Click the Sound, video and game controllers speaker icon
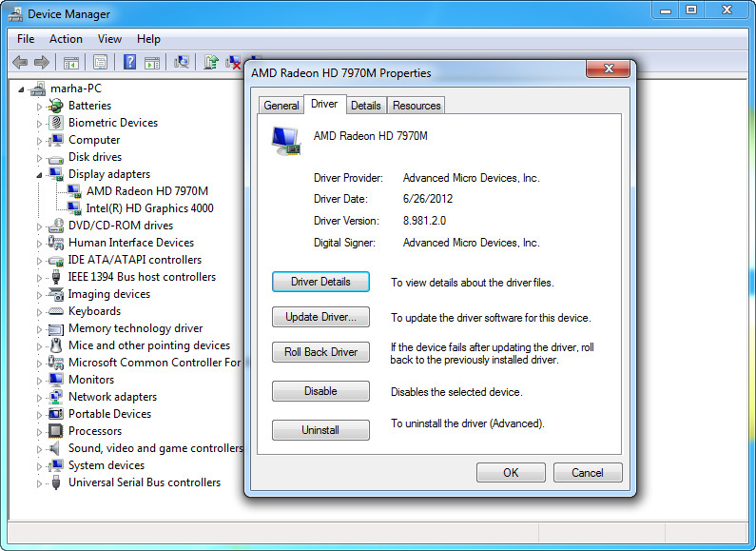 (55, 448)
